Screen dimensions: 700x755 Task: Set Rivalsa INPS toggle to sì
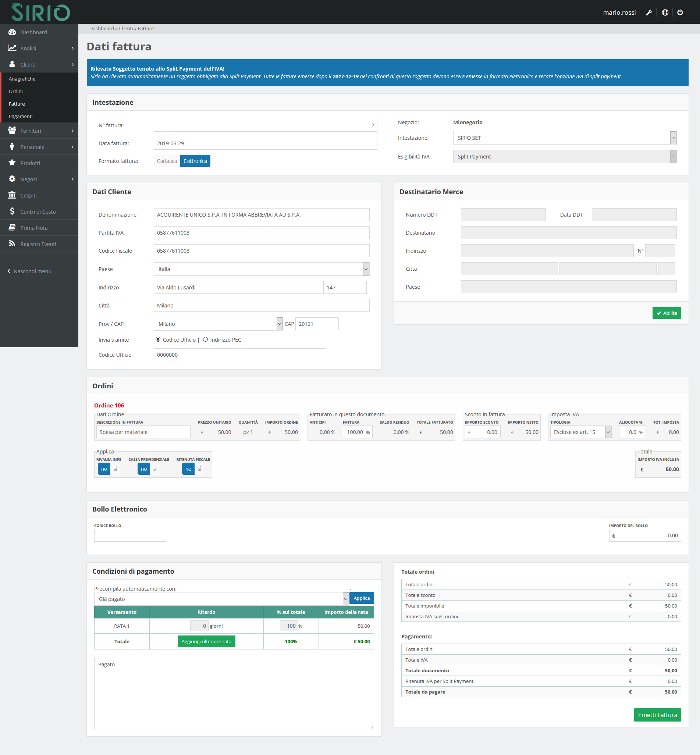[115, 469]
